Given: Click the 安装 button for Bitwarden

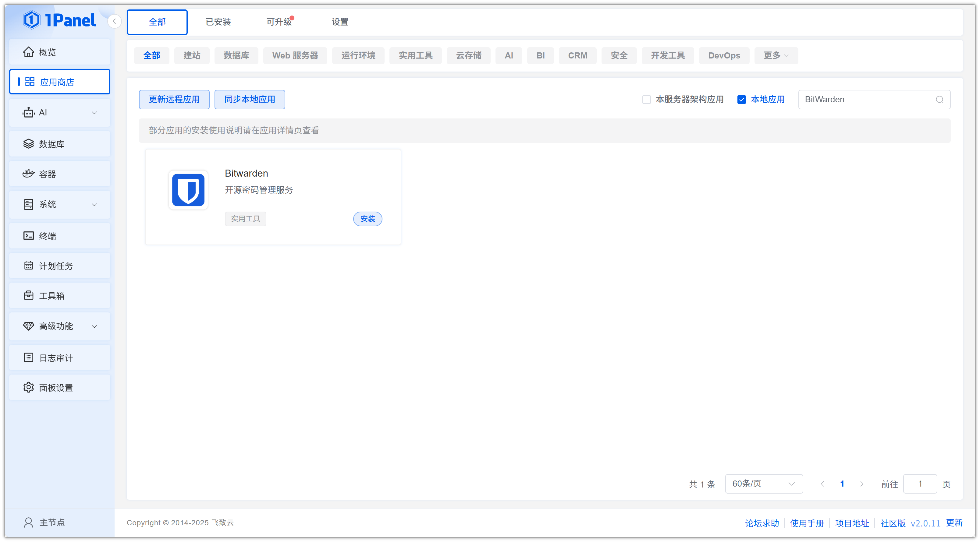Looking at the screenshot, I should click(367, 219).
